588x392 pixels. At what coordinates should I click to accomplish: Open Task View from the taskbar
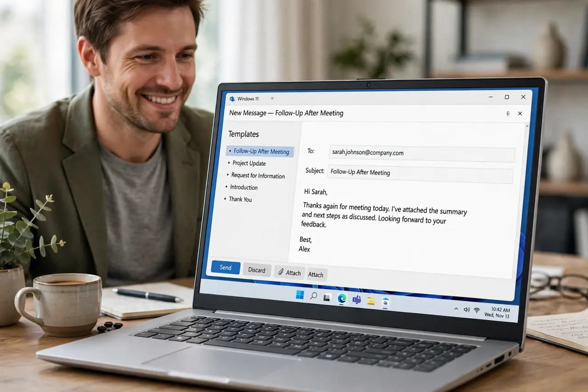coord(327,297)
